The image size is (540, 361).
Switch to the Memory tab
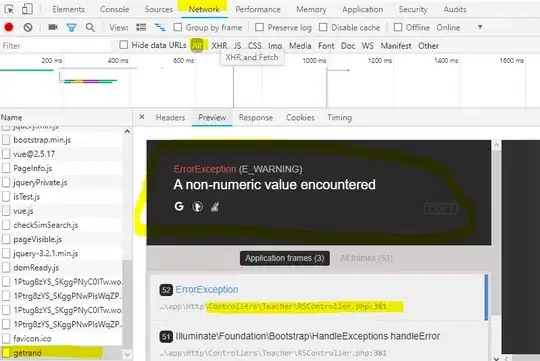coord(311,9)
